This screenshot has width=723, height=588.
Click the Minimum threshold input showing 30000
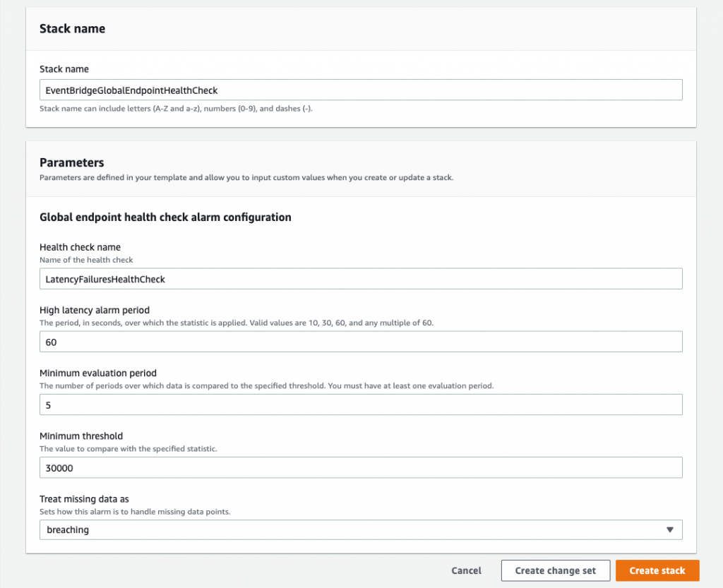(x=361, y=467)
